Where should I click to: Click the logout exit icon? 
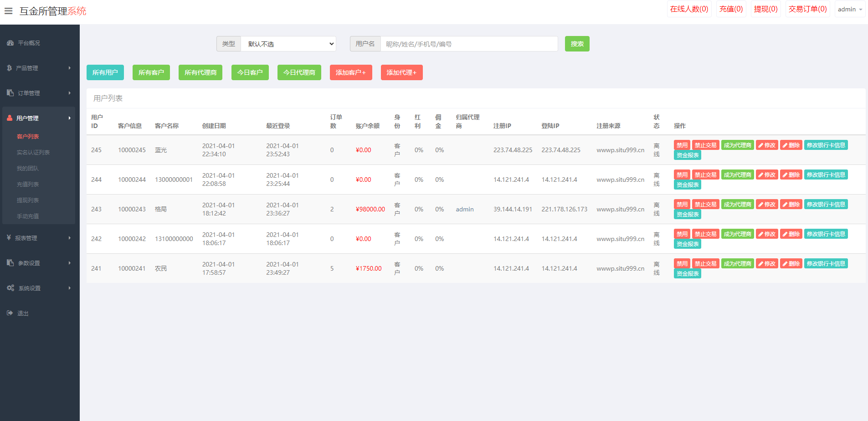(x=10, y=313)
